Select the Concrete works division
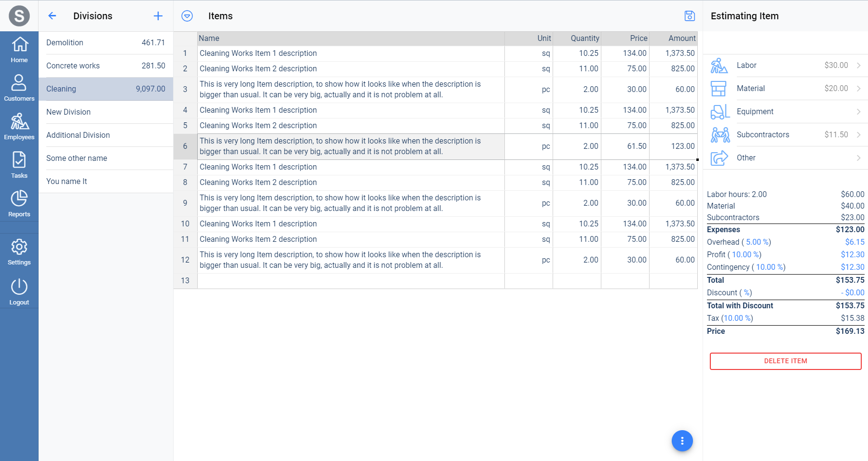Screen dimensions: 868x461 (x=106, y=66)
